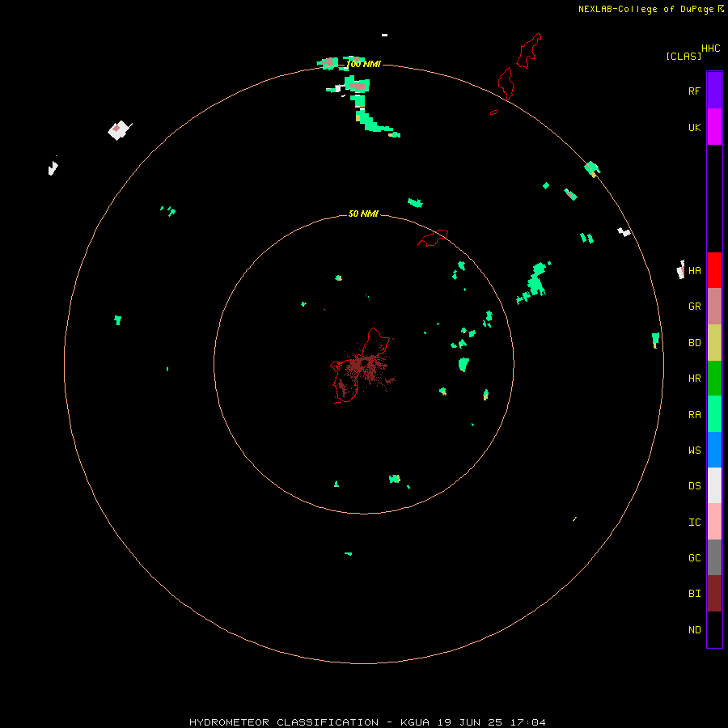The image size is (728, 728).
Task: Click the RA legend label
Action: click(694, 415)
